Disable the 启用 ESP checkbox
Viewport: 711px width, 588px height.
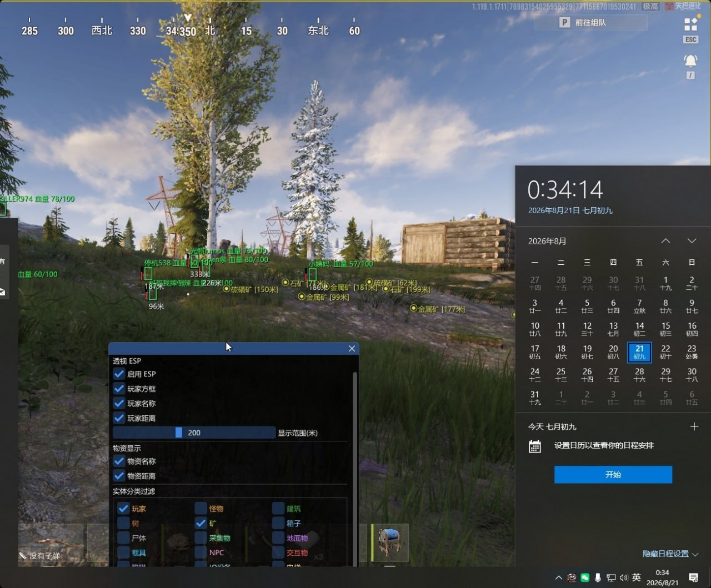coord(119,374)
